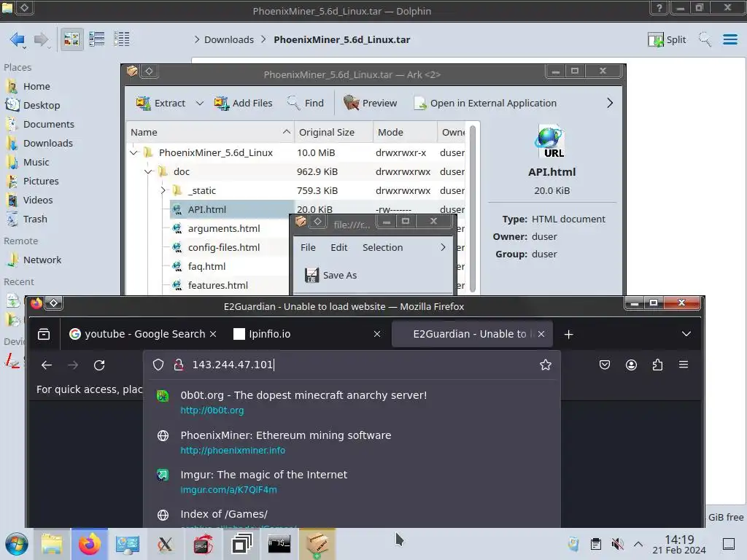Open Documents in Places panel
This screenshot has width=747, height=560.
coord(49,124)
